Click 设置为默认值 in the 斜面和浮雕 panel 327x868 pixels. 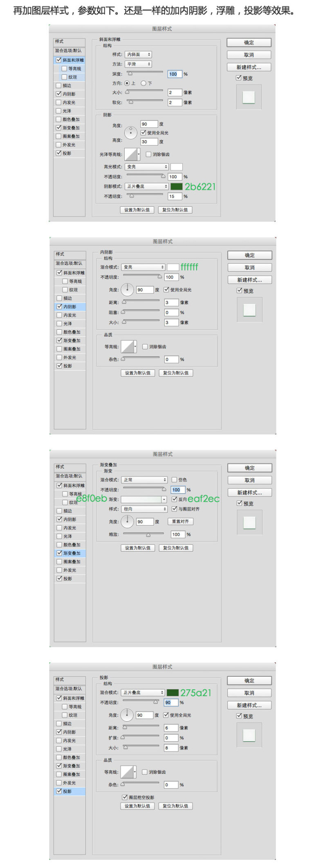pos(137,210)
